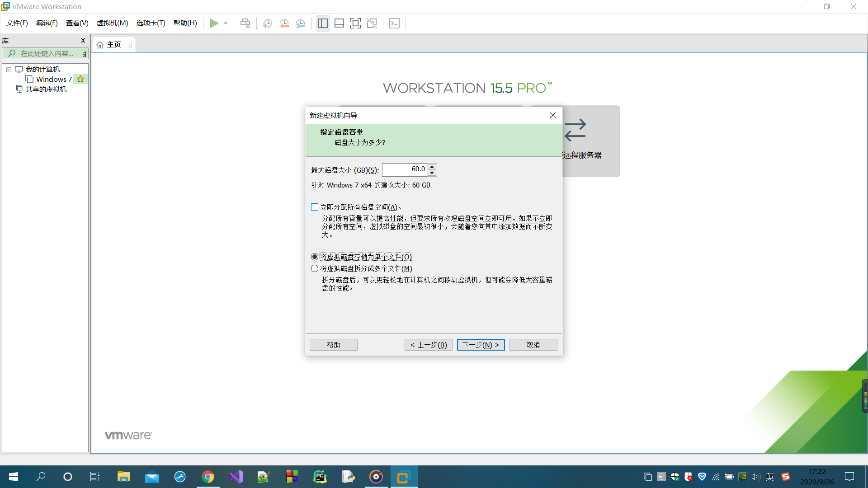Open Chrome from the Windows taskbar
Screen dimensions: 868x488
point(208,477)
